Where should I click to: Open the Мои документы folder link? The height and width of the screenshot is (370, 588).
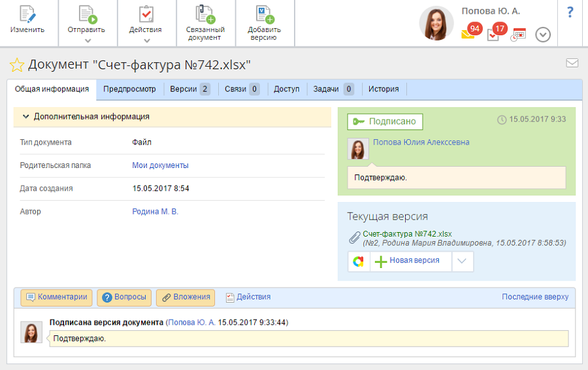click(160, 165)
